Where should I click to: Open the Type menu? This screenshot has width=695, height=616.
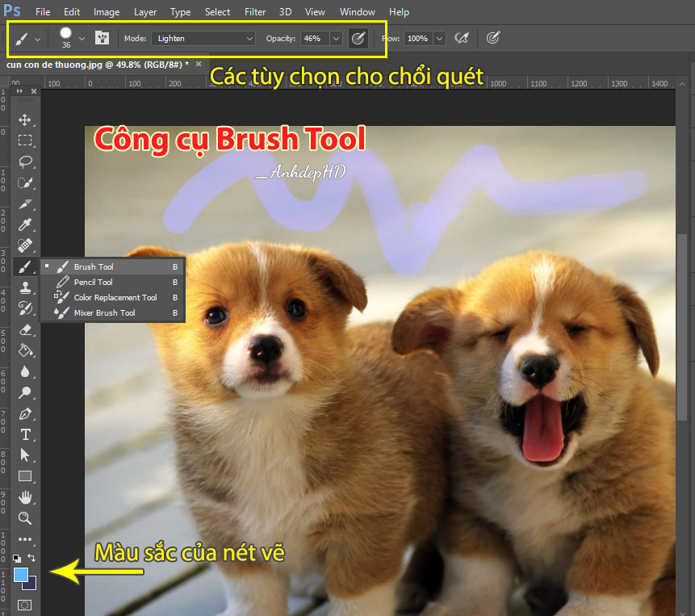[180, 12]
